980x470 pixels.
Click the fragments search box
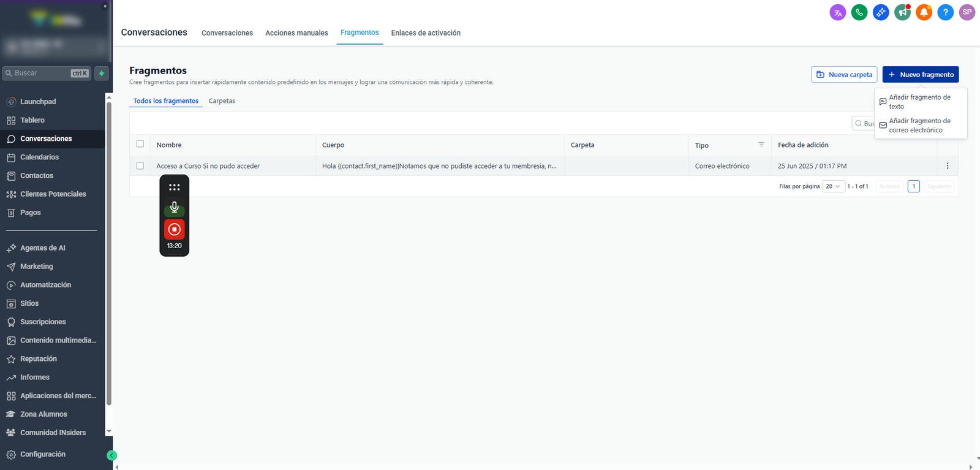tap(864, 123)
